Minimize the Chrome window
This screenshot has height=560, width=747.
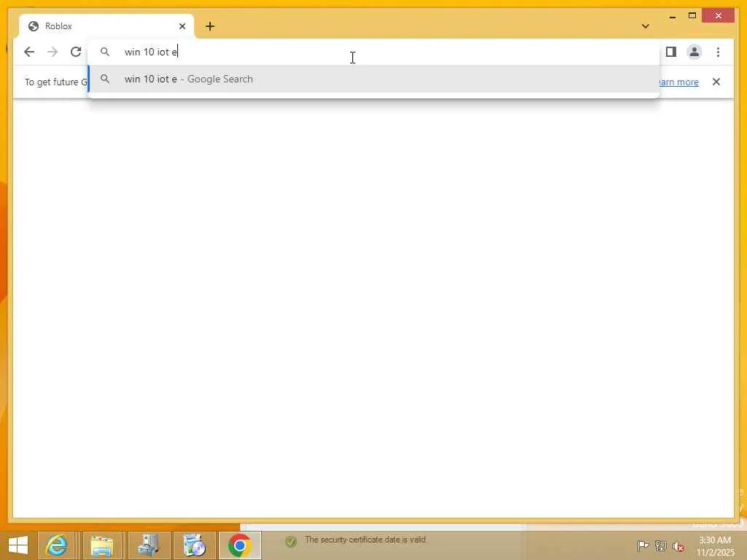click(673, 16)
